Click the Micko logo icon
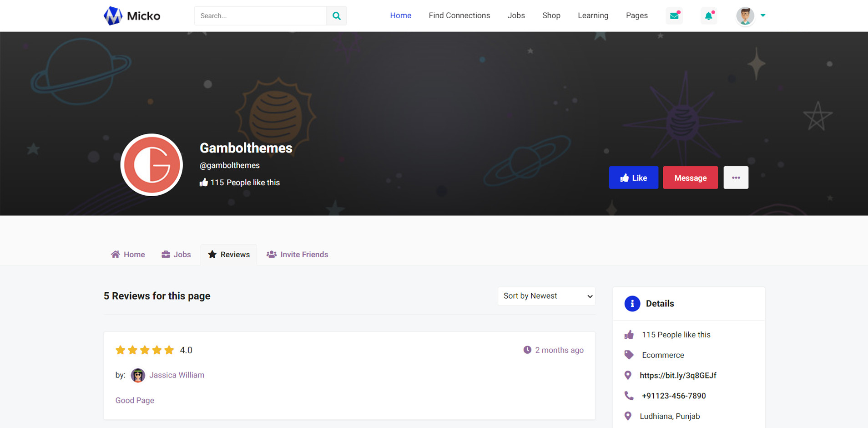This screenshot has height=428, width=868. click(113, 16)
